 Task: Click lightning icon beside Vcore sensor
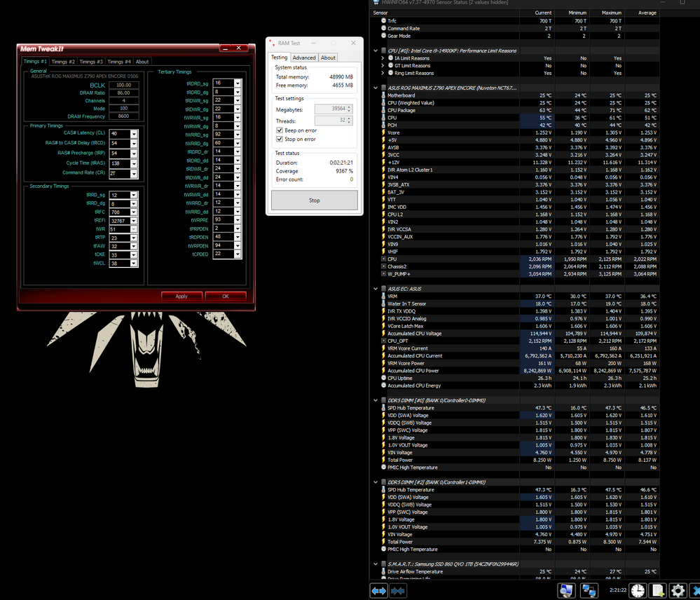pos(383,132)
